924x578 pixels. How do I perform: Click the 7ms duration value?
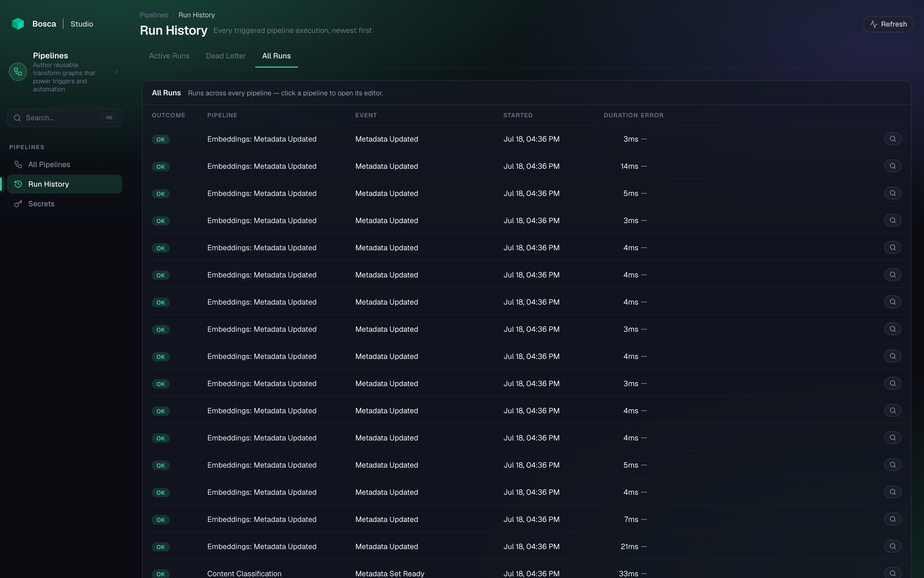(x=631, y=520)
